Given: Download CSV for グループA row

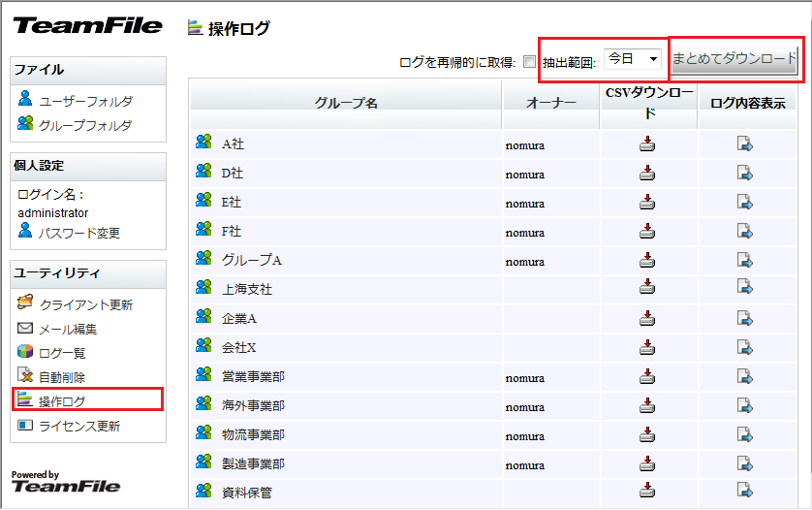Looking at the screenshot, I should 647,260.
